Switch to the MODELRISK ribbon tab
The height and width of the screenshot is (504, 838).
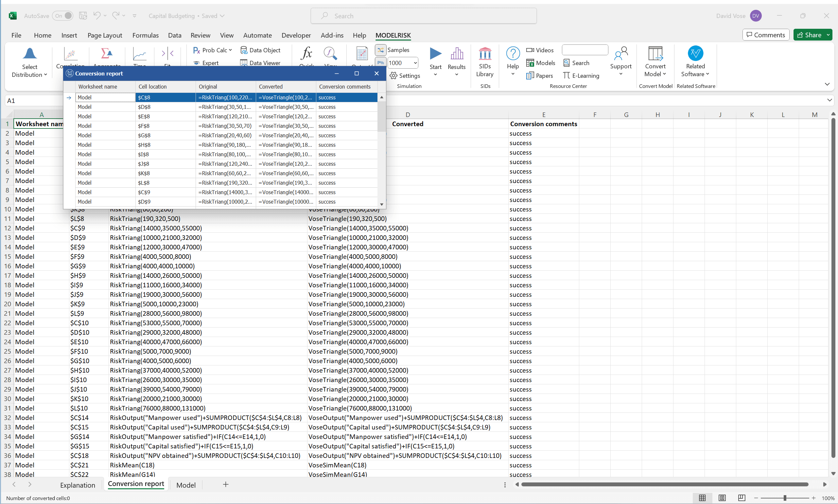[x=393, y=35]
